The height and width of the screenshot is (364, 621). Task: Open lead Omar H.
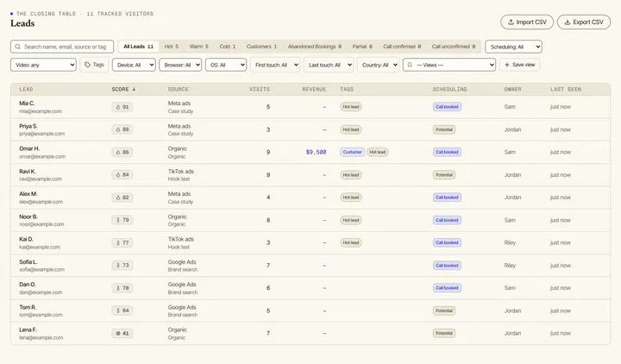click(x=29, y=149)
